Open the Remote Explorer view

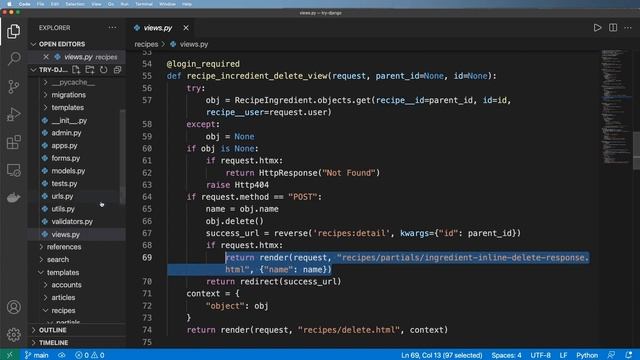(13, 170)
